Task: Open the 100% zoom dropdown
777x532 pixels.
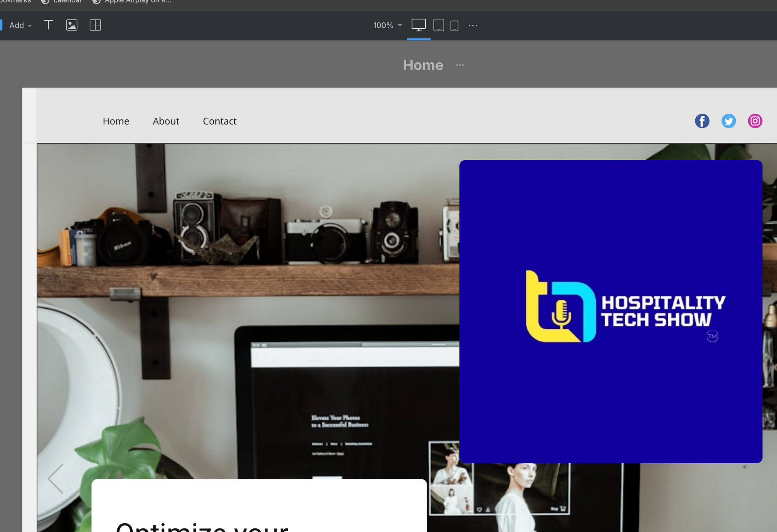Action: pos(387,25)
